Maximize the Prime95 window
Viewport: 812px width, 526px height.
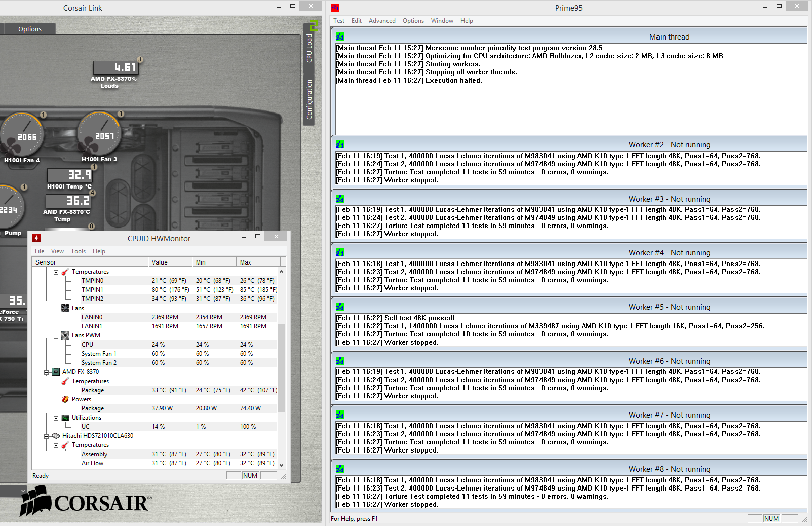click(779, 6)
